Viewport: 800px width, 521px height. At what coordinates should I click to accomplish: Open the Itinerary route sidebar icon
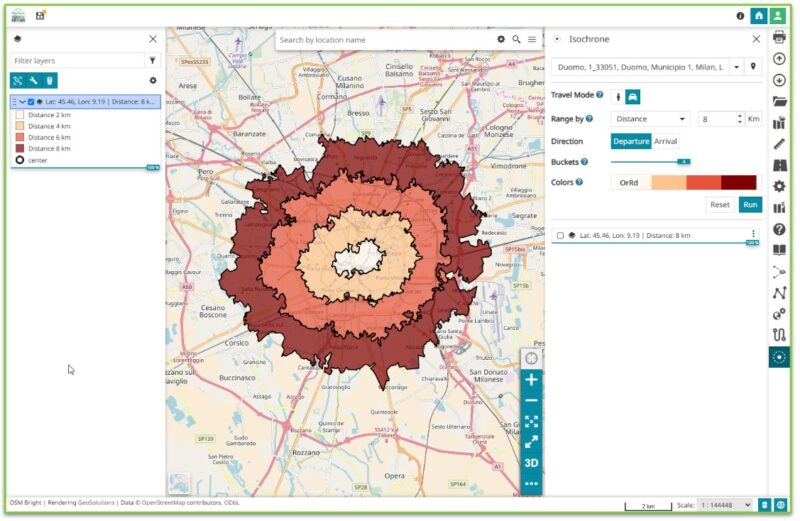tap(779, 335)
